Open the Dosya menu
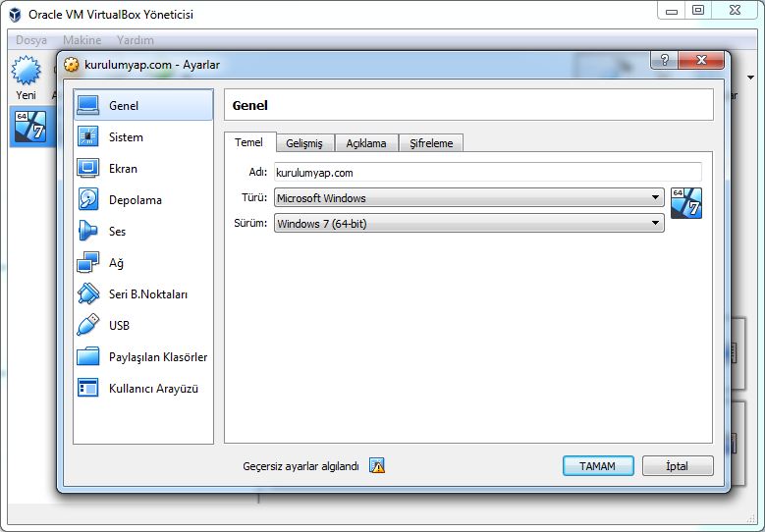 (x=31, y=40)
